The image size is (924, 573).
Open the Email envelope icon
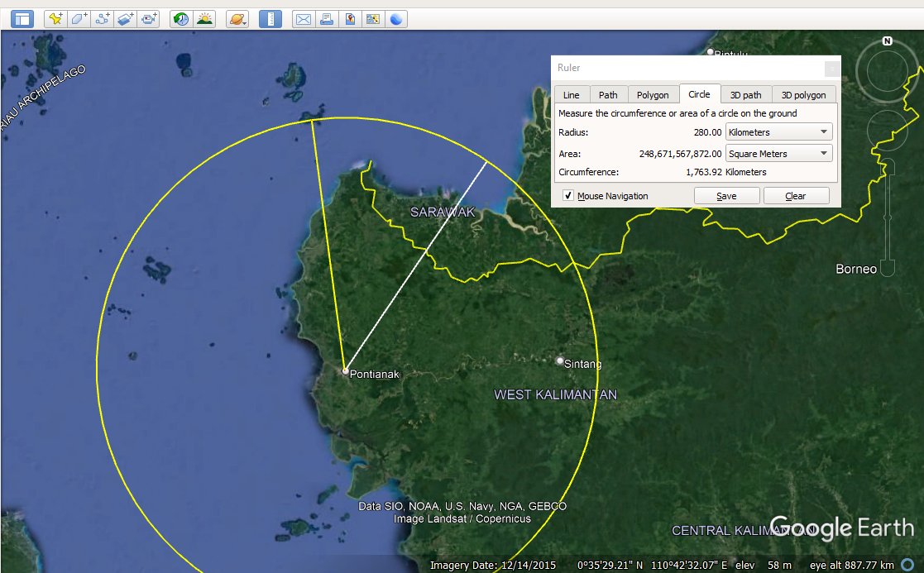click(x=304, y=19)
